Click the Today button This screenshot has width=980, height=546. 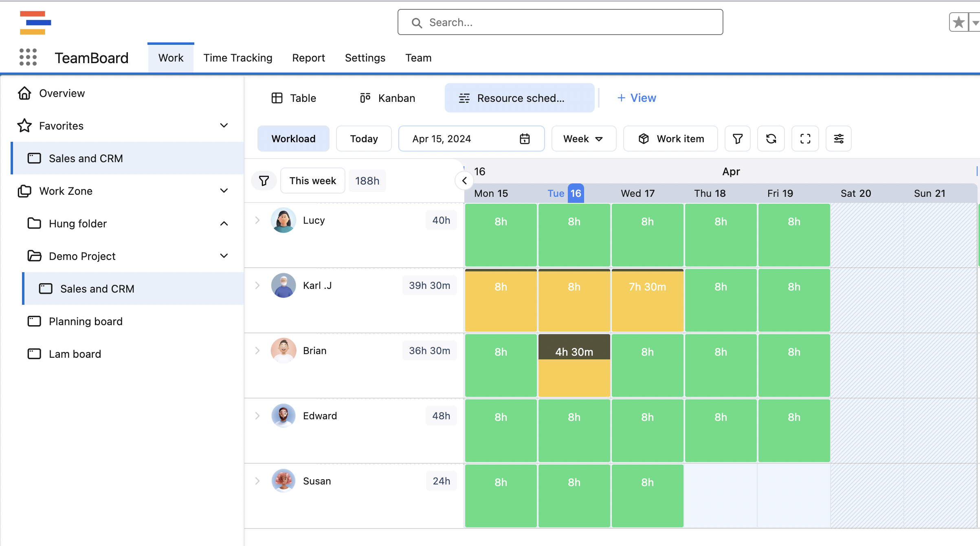coord(364,139)
